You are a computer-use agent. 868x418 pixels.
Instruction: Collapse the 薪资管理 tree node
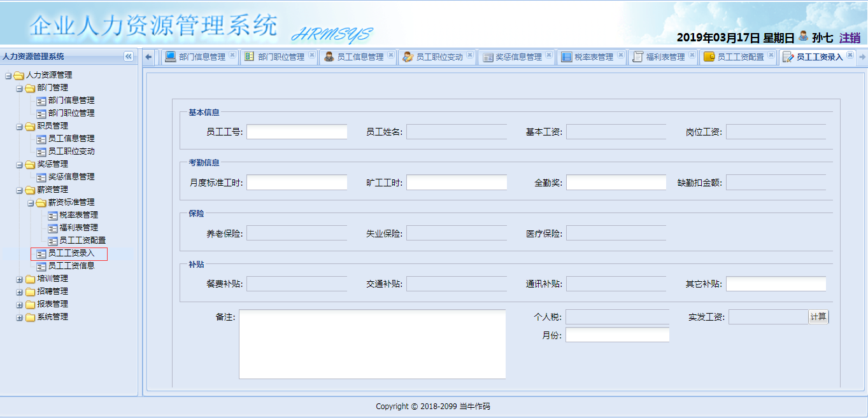(19, 190)
